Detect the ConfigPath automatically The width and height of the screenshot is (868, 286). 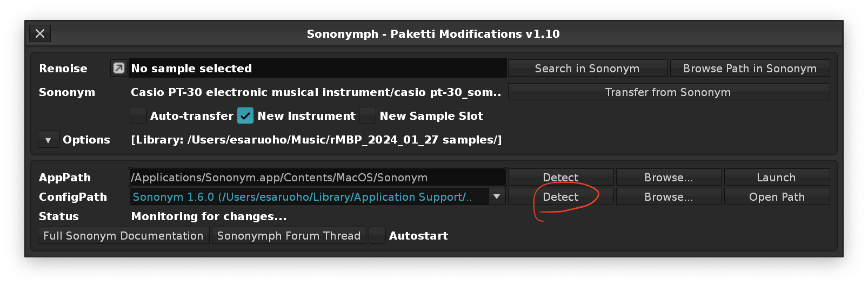click(x=560, y=197)
